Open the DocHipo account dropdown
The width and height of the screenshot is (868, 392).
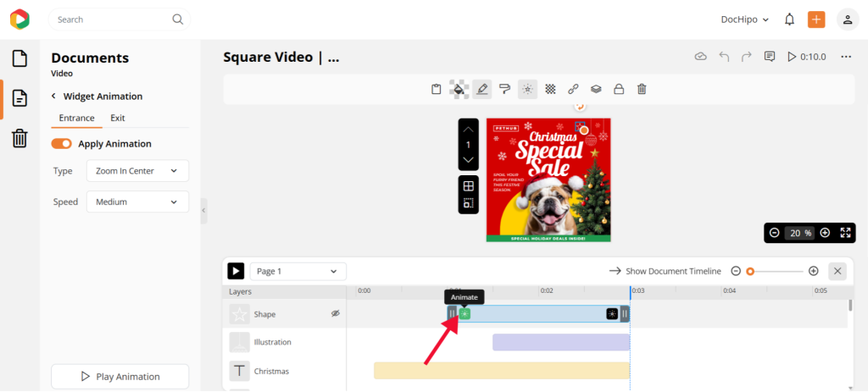pos(745,19)
